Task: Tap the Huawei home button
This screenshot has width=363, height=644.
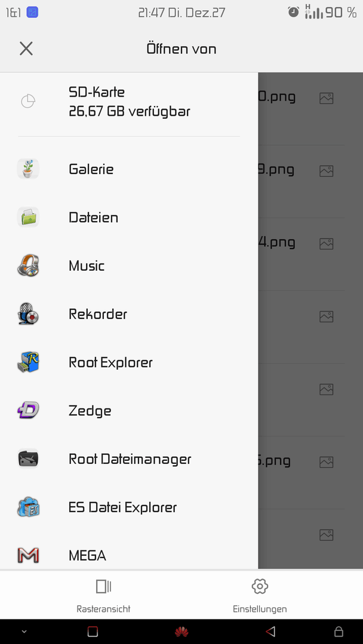Action: tap(181, 631)
